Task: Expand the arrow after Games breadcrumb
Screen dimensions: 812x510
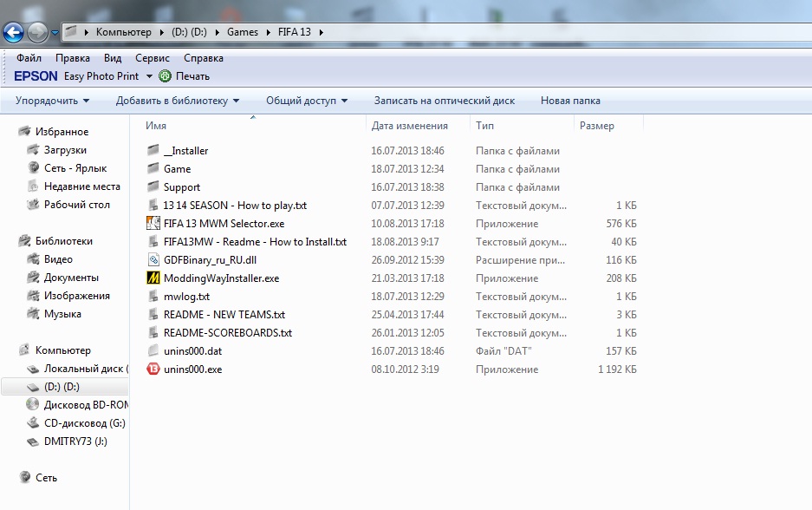Action: [269, 32]
